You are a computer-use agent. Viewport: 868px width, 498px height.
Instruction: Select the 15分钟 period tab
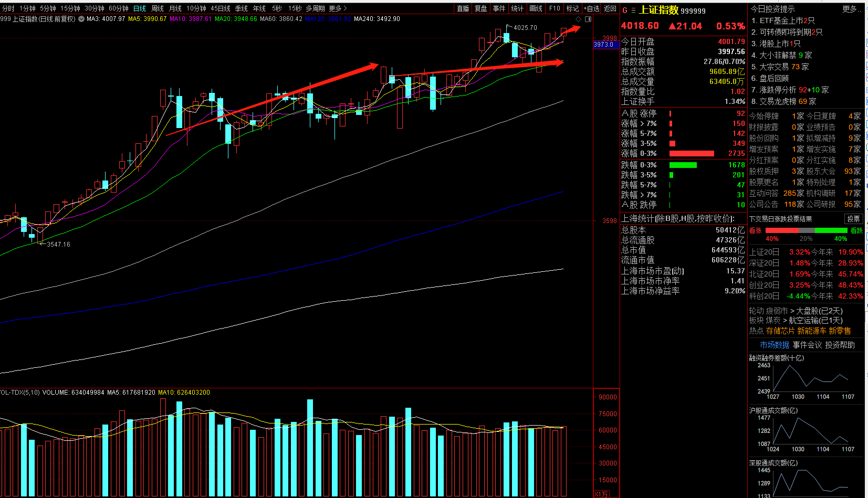pyautogui.click(x=70, y=8)
